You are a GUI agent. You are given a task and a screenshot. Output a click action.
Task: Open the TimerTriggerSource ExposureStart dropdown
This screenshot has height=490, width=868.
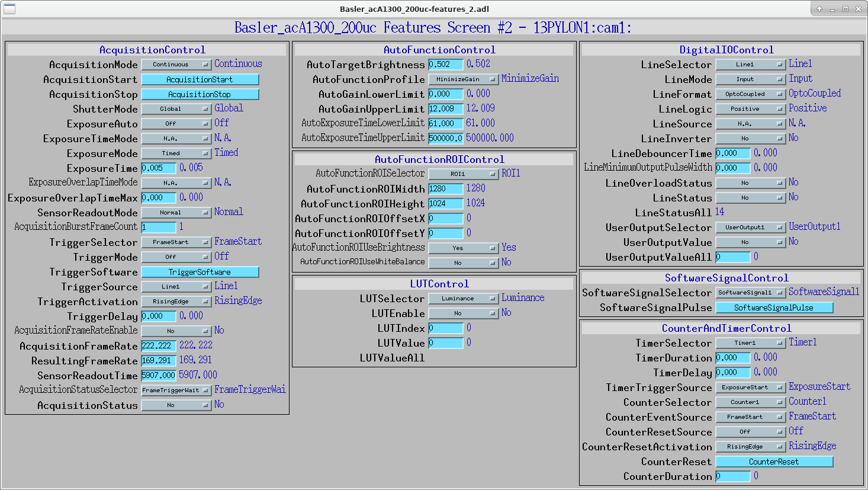coord(751,387)
